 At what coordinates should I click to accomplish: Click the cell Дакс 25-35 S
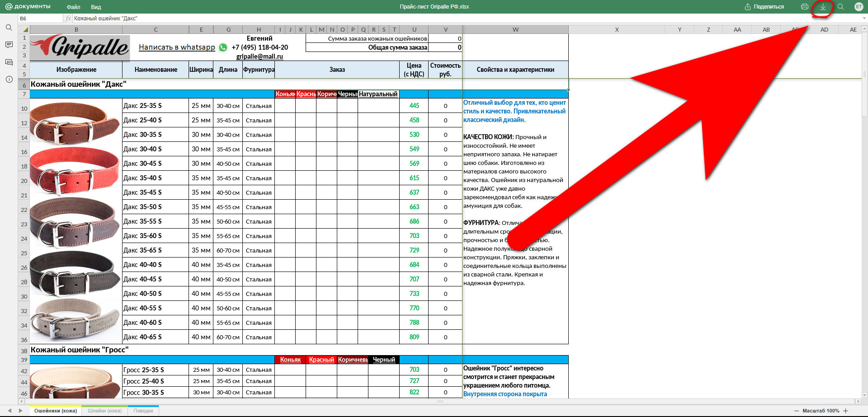[x=156, y=106]
